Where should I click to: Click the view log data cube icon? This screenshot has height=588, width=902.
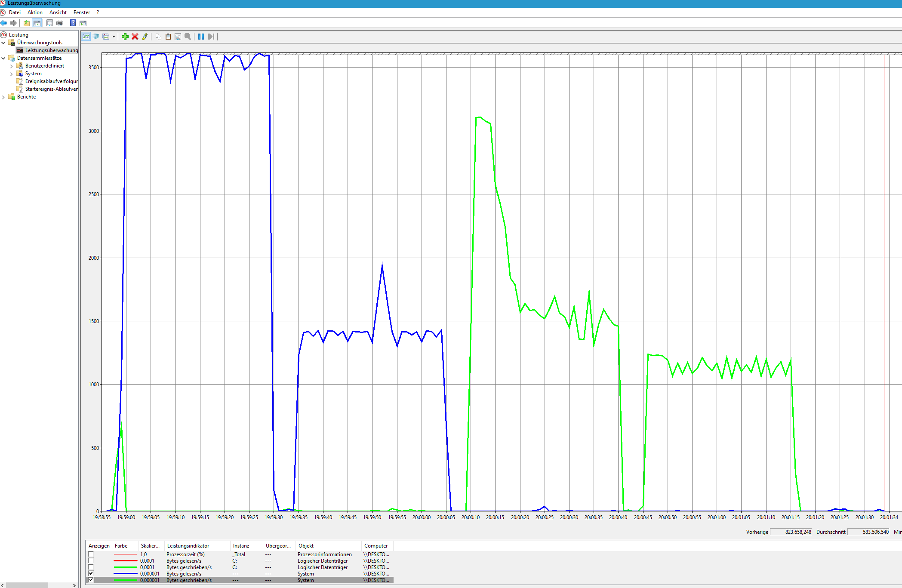(x=96, y=37)
